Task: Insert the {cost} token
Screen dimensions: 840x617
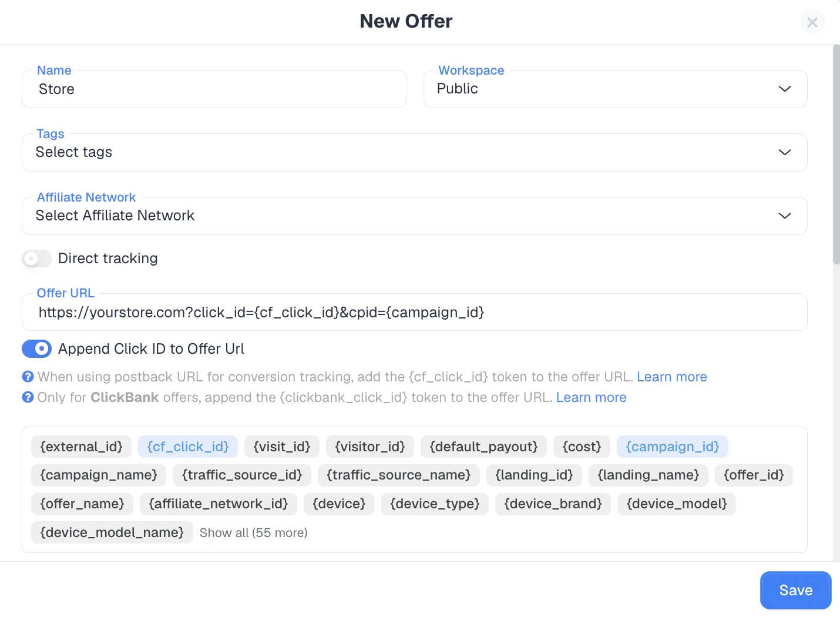Action: click(582, 447)
